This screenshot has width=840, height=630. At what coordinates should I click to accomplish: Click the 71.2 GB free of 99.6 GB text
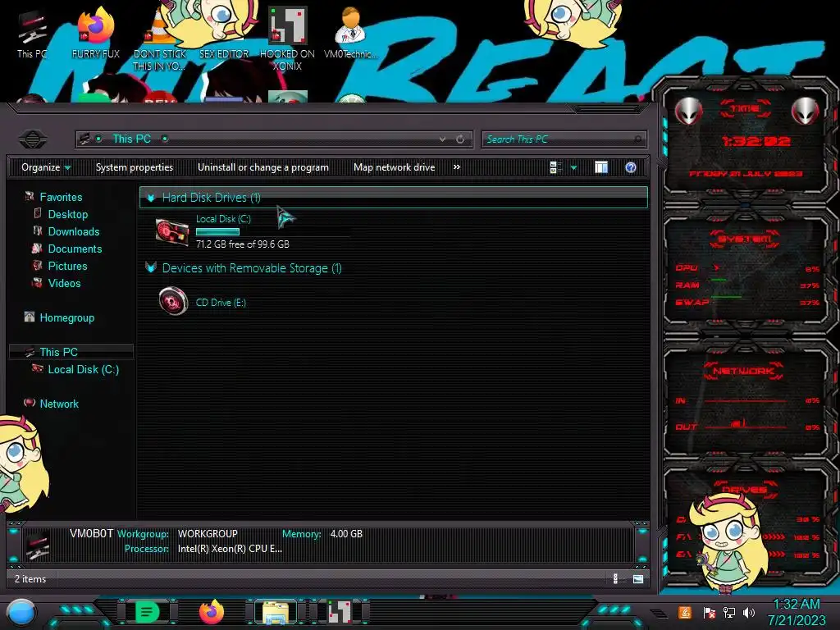pyautogui.click(x=243, y=244)
